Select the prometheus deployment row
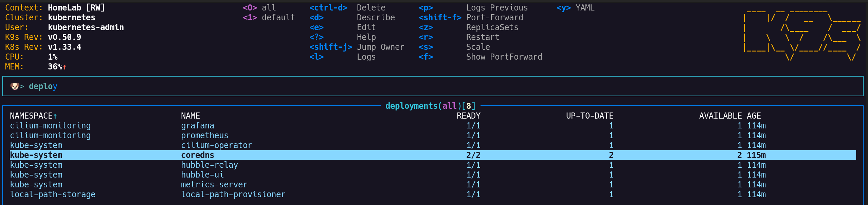The height and width of the screenshot is (205, 868). pyautogui.click(x=433, y=136)
